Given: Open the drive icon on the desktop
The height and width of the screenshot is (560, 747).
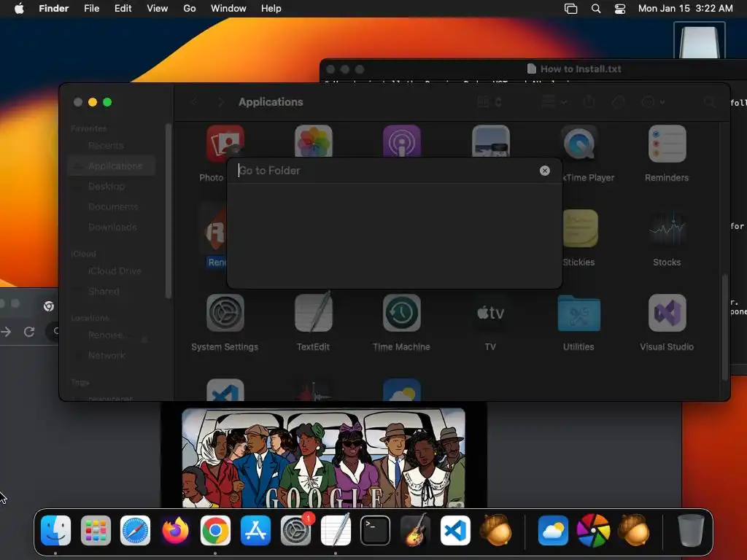Looking at the screenshot, I should pos(700,40).
